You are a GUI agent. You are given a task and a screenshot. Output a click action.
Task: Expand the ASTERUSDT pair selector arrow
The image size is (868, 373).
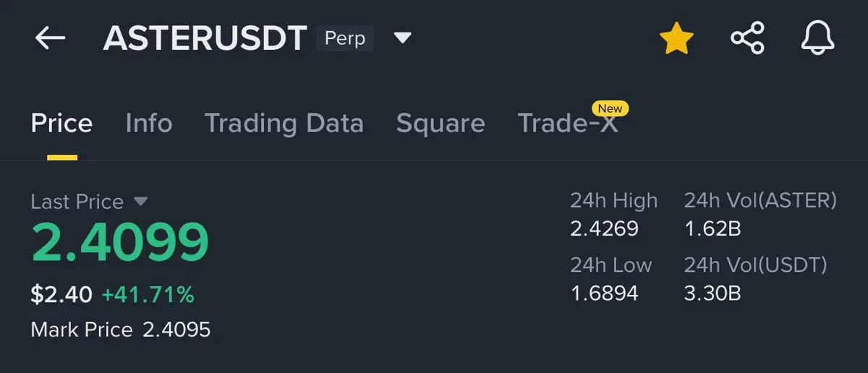click(x=403, y=38)
